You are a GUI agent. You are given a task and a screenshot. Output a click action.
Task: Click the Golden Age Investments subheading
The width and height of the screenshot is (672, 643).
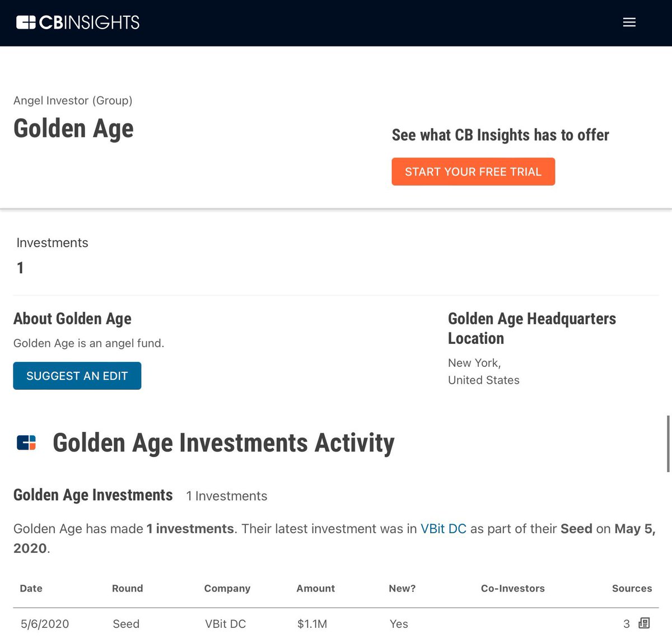coord(93,495)
